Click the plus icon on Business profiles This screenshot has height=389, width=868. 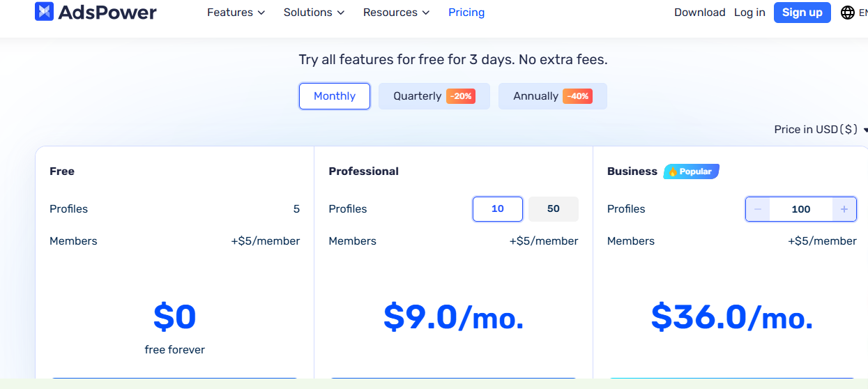[844, 209]
